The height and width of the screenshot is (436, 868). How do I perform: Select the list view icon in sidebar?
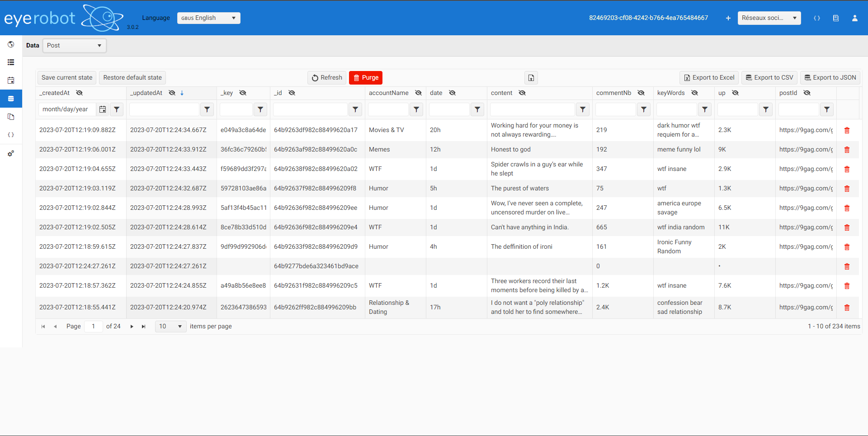click(x=11, y=62)
